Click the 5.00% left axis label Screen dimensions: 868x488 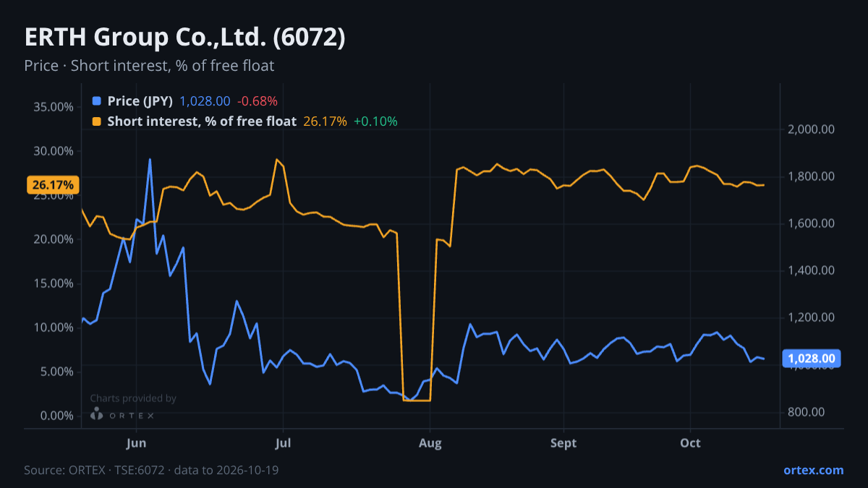pos(57,372)
